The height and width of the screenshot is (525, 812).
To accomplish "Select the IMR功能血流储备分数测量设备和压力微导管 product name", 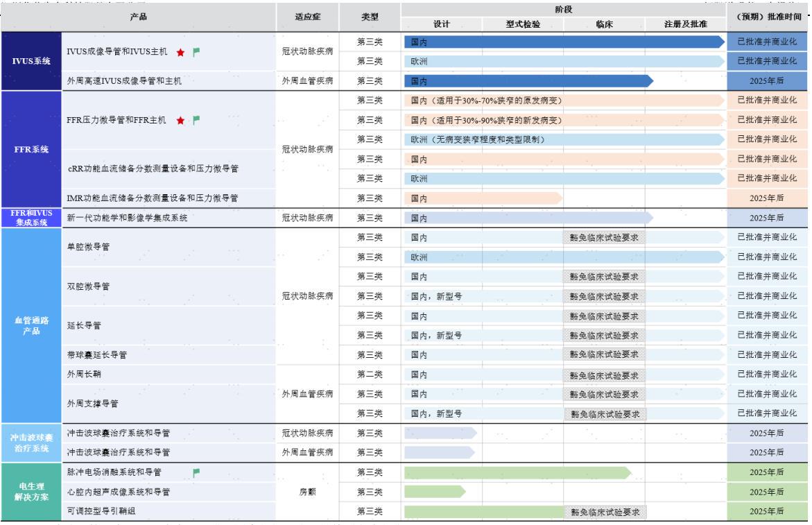I will coord(153,198).
